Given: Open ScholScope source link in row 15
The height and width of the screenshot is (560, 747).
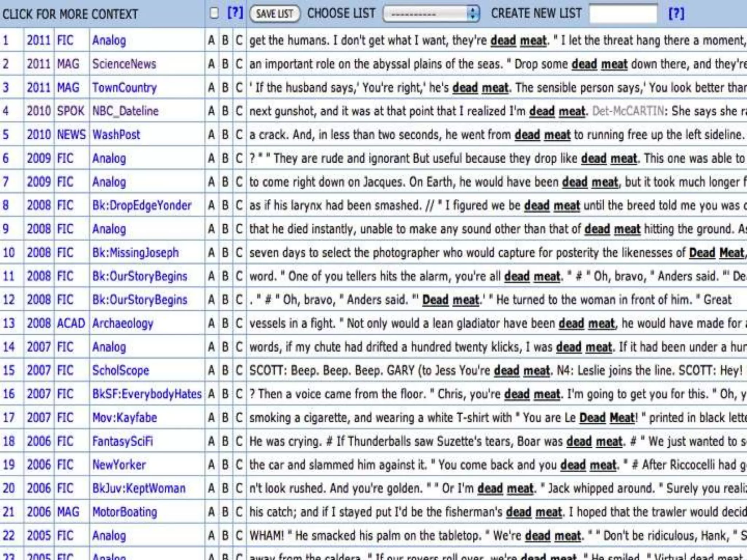Looking at the screenshot, I should pyautogui.click(x=121, y=370).
